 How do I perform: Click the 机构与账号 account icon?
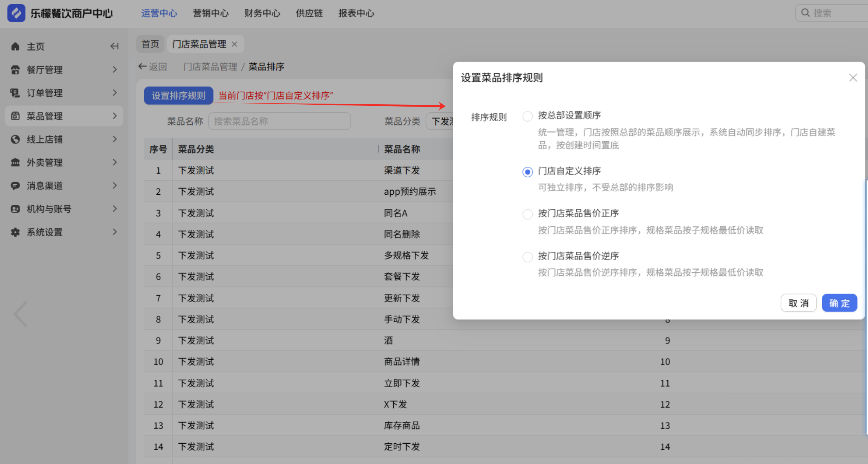15,209
